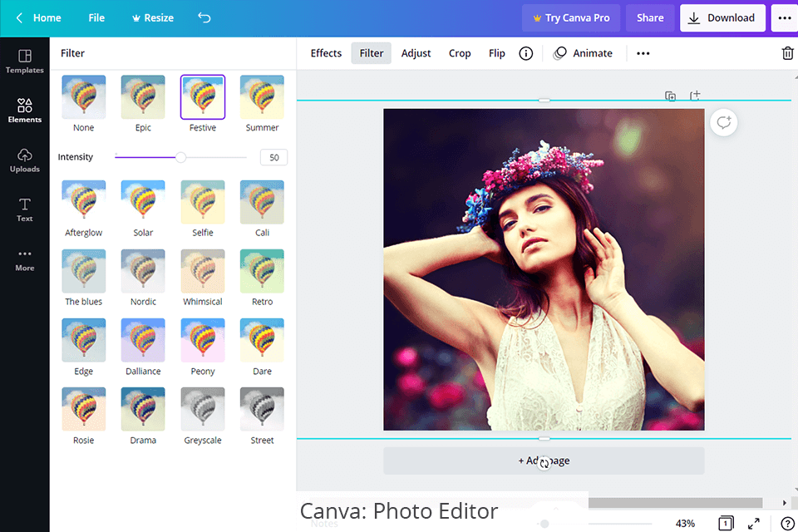The width and height of the screenshot is (798, 532).
Task: Click Try Canva Pro button
Action: click(571, 17)
